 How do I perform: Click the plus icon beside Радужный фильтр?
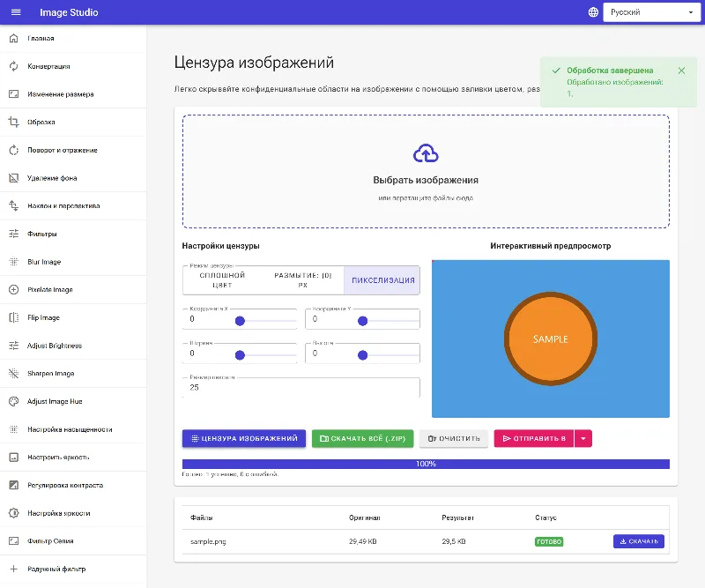(x=14, y=569)
